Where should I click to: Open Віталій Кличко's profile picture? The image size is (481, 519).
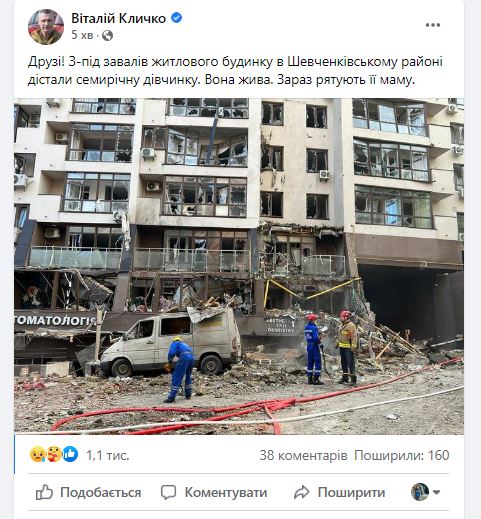(46, 27)
